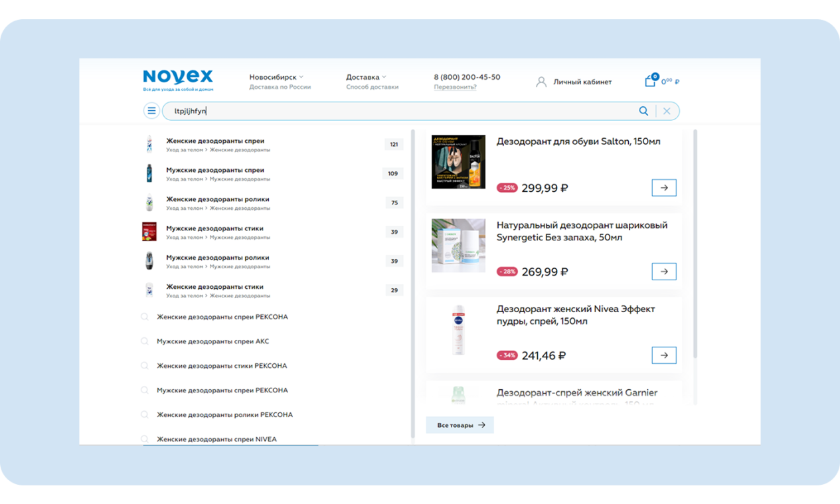The image size is (840, 504).
Task: Select category Женские дезодоранты спреи
Action: click(x=215, y=141)
